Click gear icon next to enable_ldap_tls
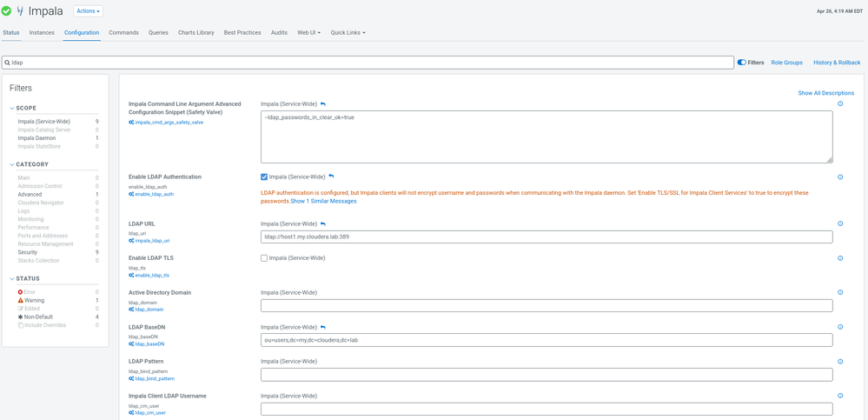The width and height of the screenshot is (868, 420). 131,276
